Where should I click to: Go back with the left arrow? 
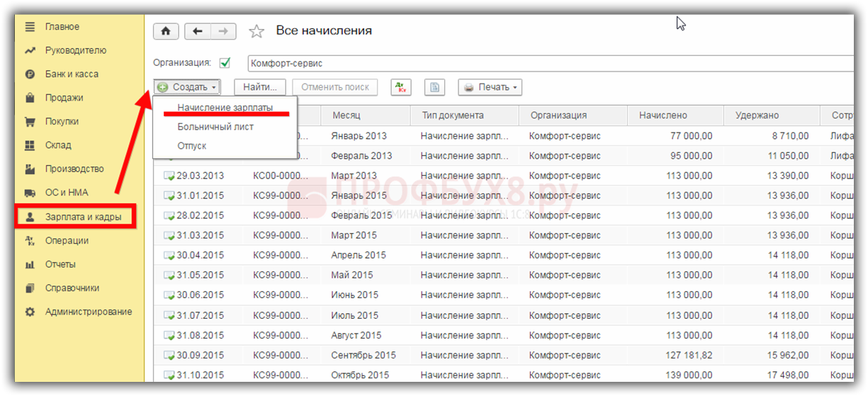[x=198, y=32]
